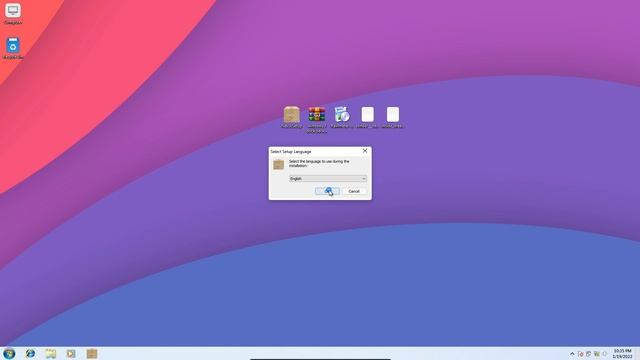Close the Select Setup Language dialog with X
The image size is (640, 360).
click(x=365, y=151)
